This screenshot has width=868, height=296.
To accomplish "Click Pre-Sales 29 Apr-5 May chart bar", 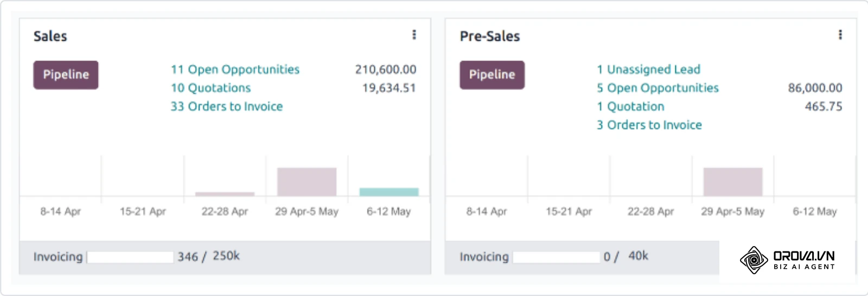I will 733,182.
